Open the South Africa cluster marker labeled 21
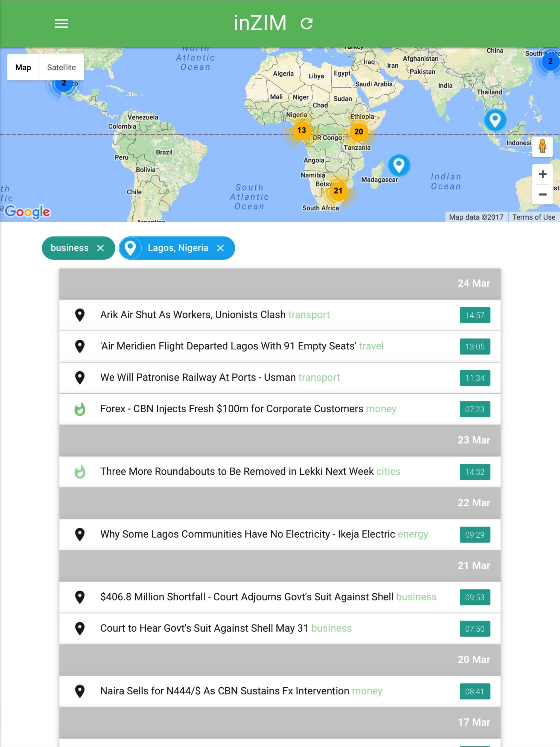 coord(338,191)
